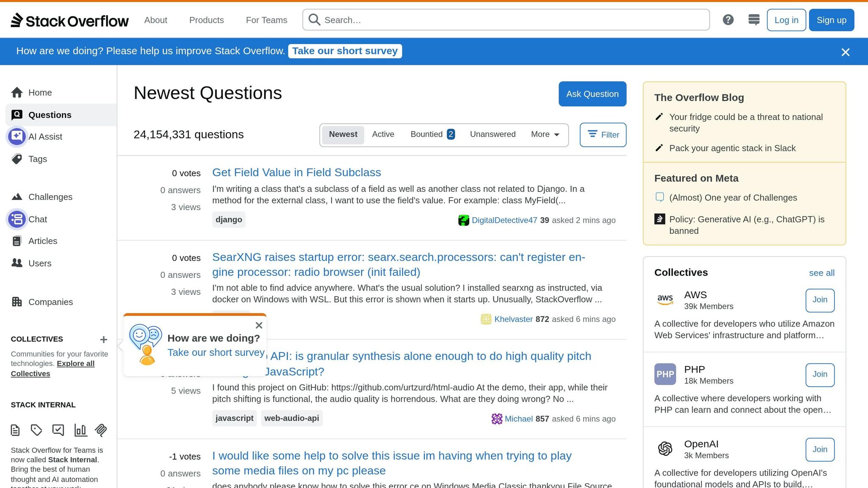Open the About menu item
Viewport: 868px width, 488px height.
pos(156,20)
